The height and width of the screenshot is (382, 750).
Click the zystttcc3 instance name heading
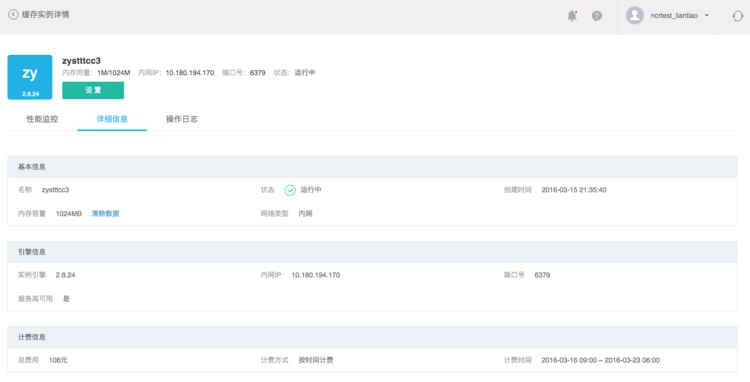81,61
